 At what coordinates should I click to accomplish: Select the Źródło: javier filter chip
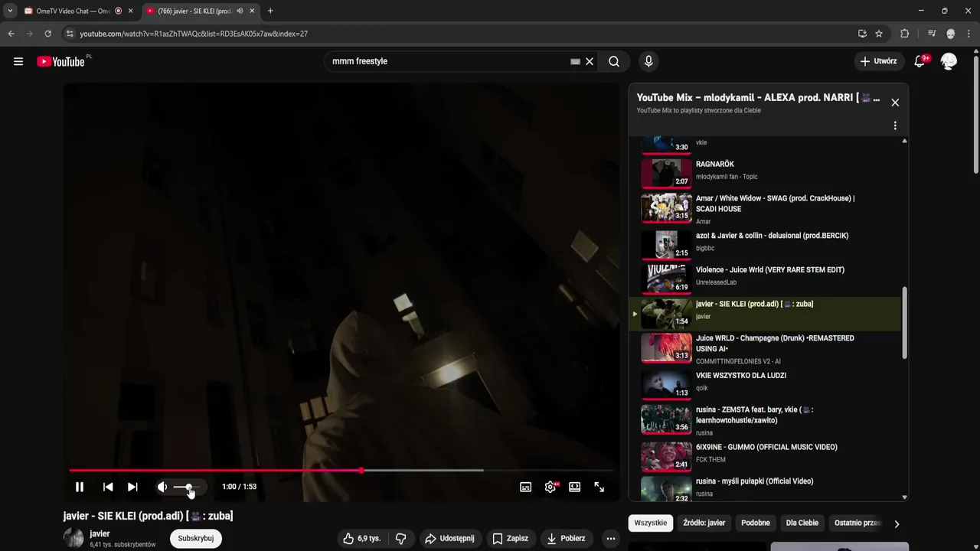point(704,523)
